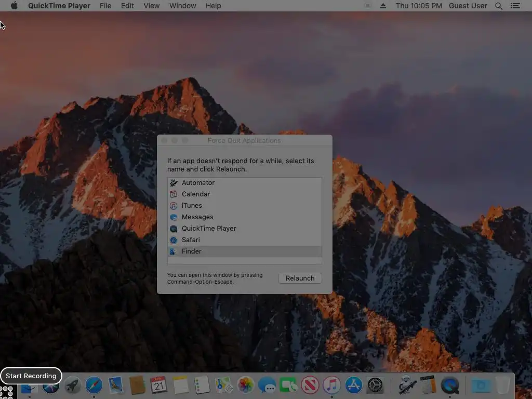This screenshot has height=399, width=532.
Task: Click the Relaunch button
Action: point(300,278)
